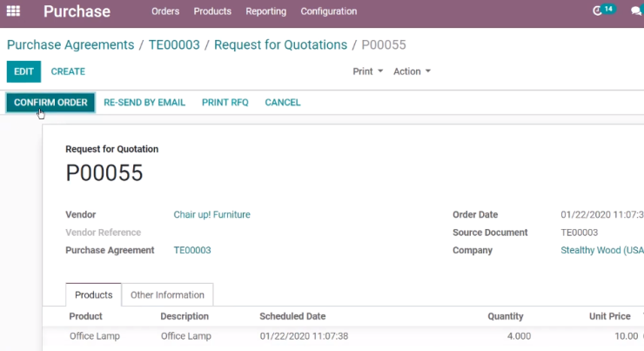Click the Confirm Order button
This screenshot has width=644, height=351.
pyautogui.click(x=50, y=103)
